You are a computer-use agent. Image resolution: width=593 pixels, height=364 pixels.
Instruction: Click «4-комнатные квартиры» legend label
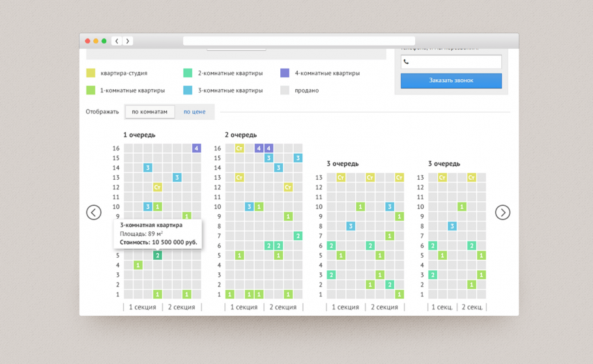[327, 74]
